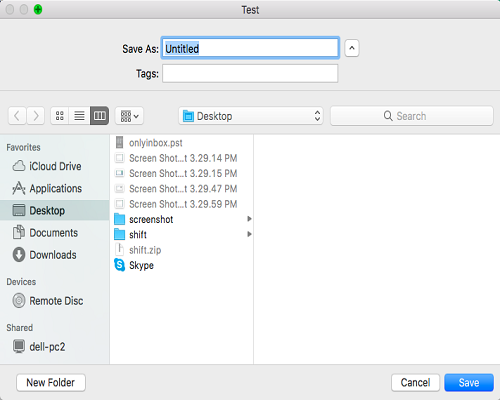Select the onlyinbox.pst file

pos(181,143)
